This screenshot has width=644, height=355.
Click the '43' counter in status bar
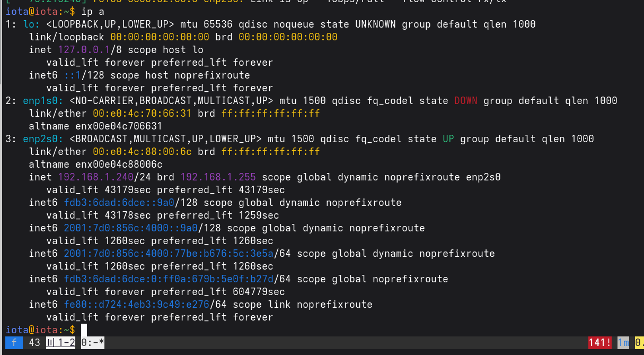(34, 343)
